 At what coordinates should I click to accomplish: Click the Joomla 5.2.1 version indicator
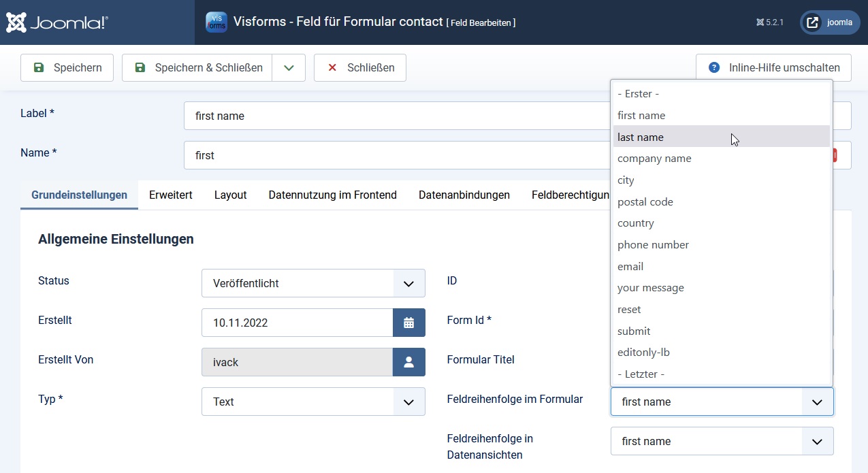tap(770, 22)
